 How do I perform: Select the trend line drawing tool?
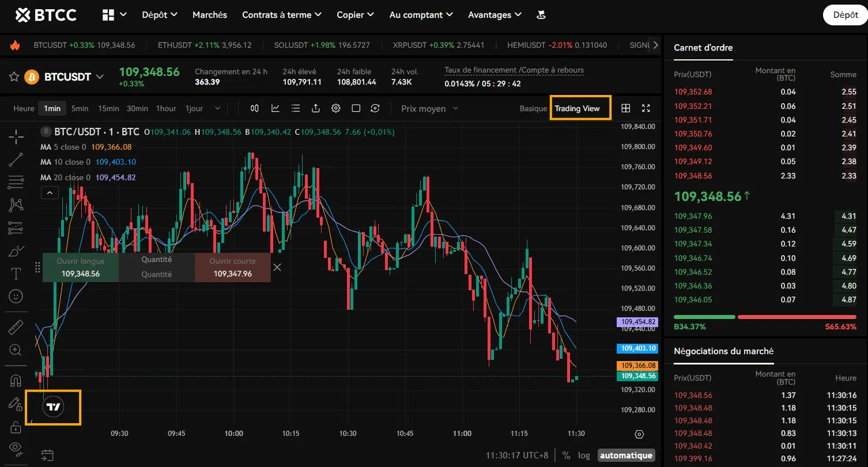point(16,160)
